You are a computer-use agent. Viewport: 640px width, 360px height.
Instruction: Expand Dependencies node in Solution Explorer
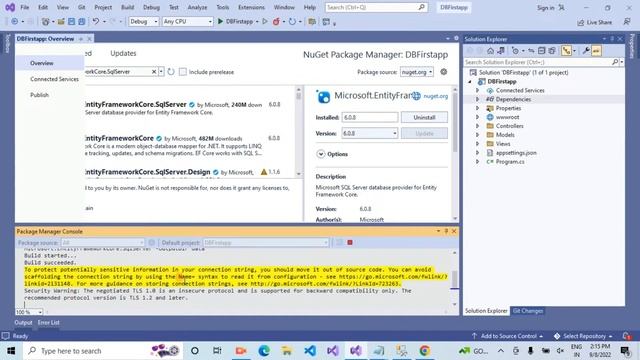click(477, 99)
